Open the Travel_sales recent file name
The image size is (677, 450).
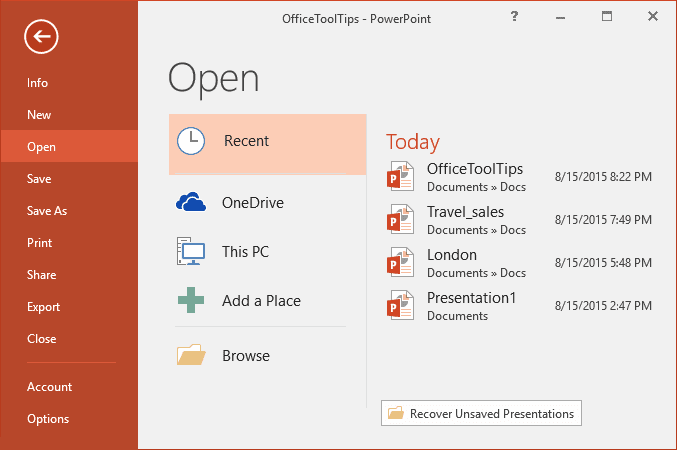click(465, 212)
